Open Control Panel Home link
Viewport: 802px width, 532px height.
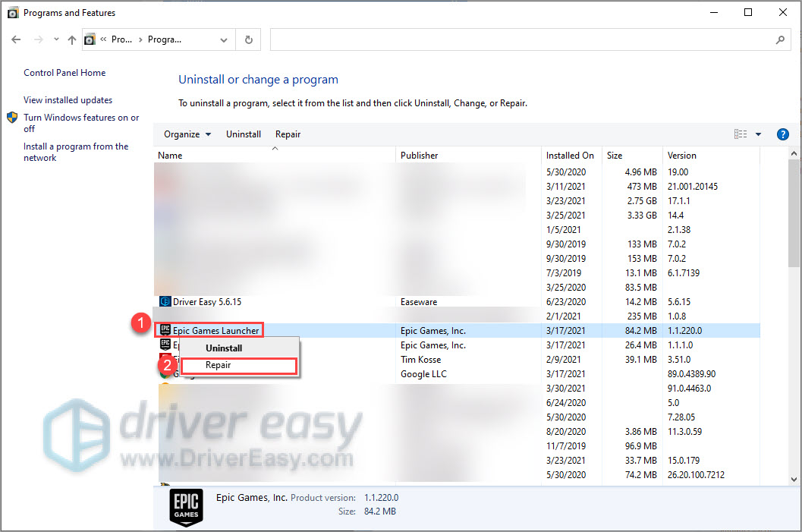64,73
